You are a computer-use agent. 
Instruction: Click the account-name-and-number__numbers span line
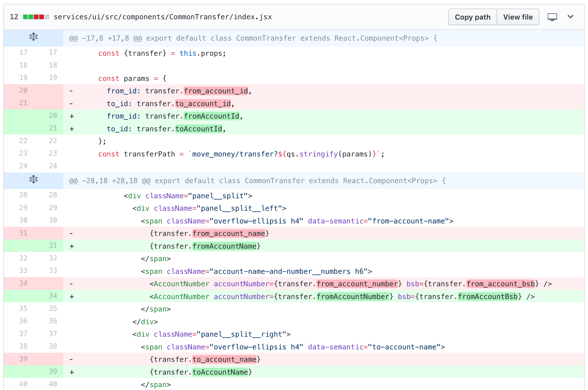click(257, 271)
